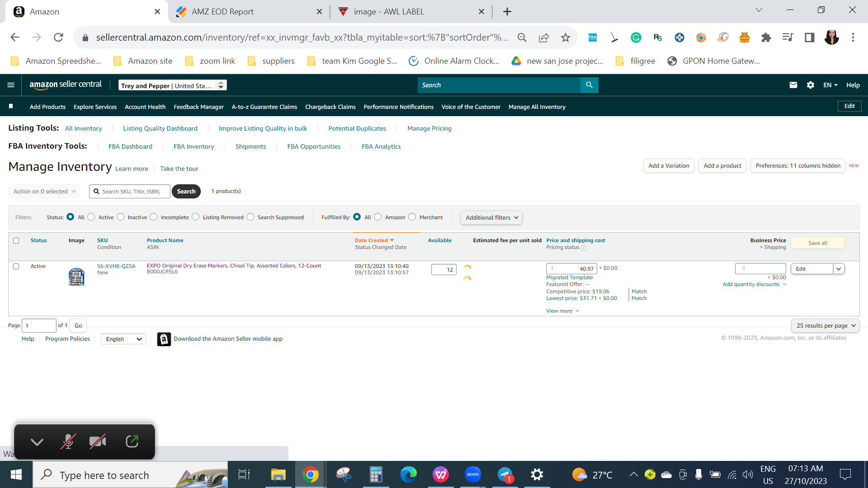Viewport: 868px width, 488px height.
Task: Click the Seller Central search magnifier button
Action: [x=589, y=85]
